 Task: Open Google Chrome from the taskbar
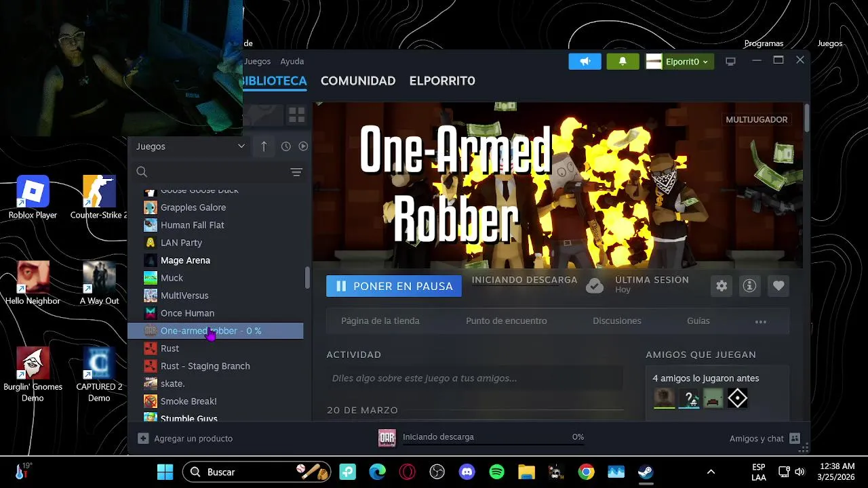tap(586, 472)
